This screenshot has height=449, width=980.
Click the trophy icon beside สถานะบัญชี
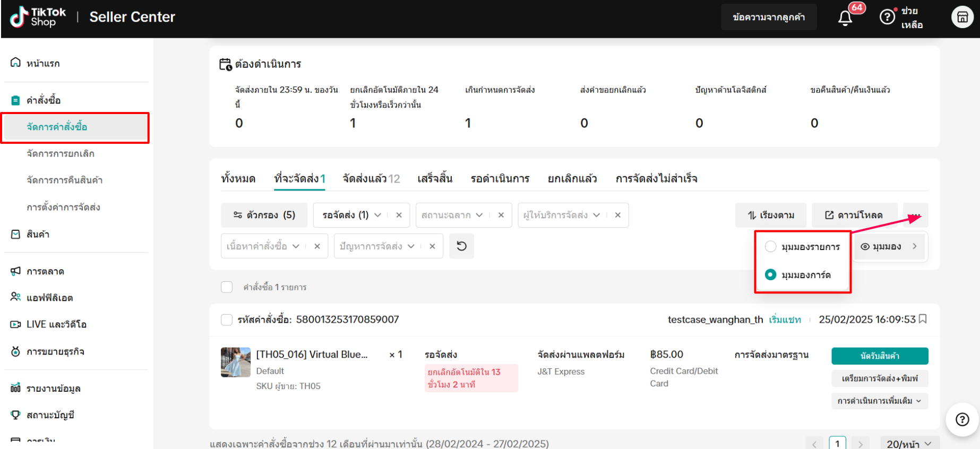pos(15,415)
